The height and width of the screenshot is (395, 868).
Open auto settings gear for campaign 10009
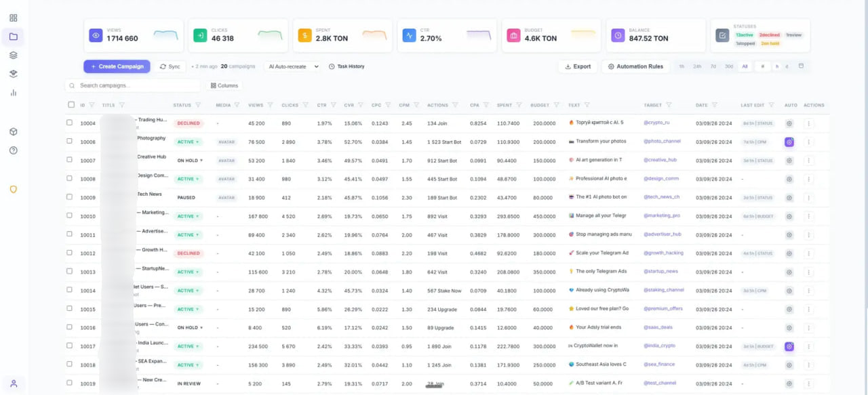789,198
